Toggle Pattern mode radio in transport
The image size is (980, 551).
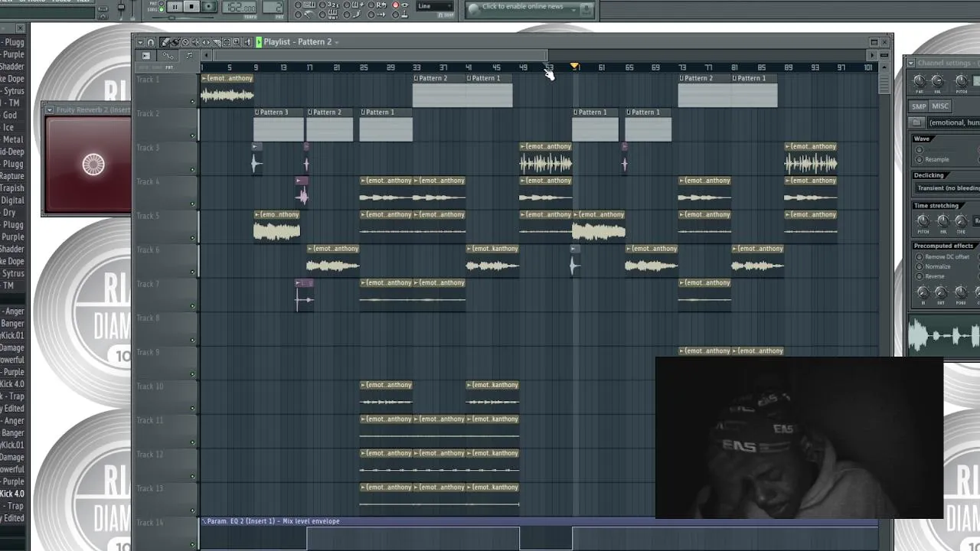pos(162,3)
